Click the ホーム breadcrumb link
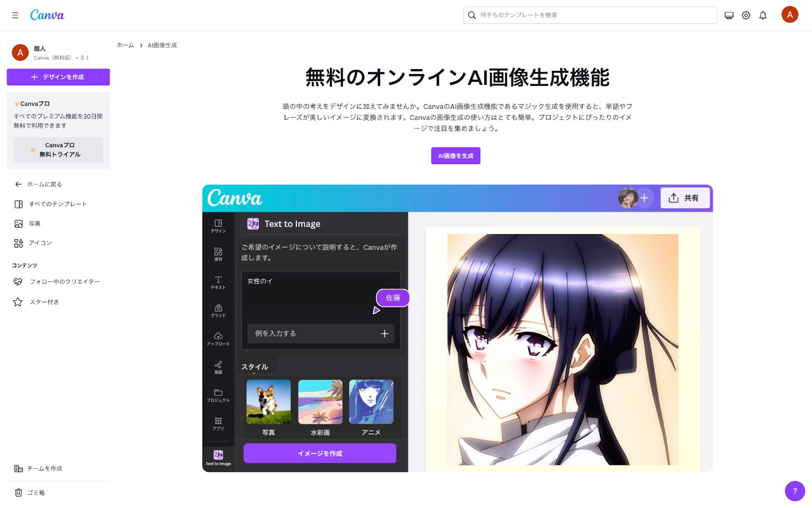 [125, 45]
